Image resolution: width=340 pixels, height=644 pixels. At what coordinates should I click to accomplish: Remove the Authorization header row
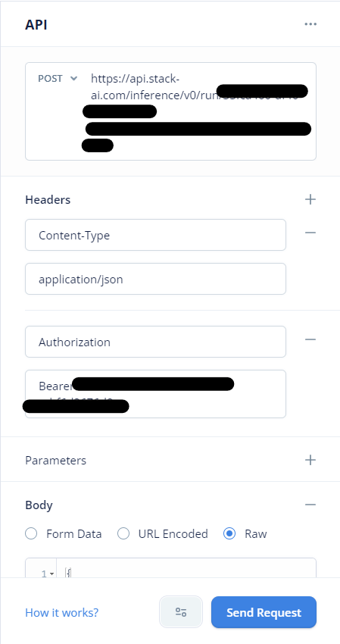point(310,339)
